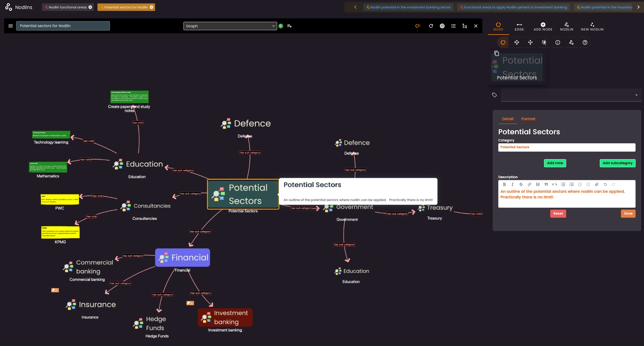Screen dimensions: 644x346
Task: Open the node info icon
Action: tap(558, 43)
